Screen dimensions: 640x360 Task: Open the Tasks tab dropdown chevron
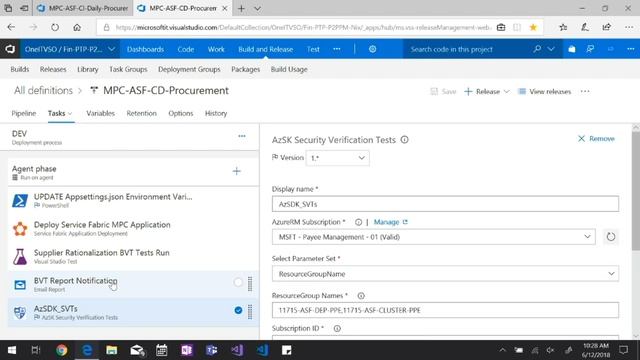(x=70, y=113)
